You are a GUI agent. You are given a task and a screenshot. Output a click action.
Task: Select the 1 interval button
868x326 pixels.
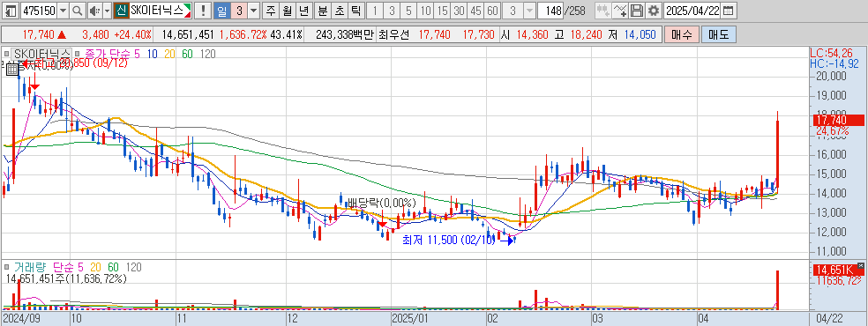375,10
